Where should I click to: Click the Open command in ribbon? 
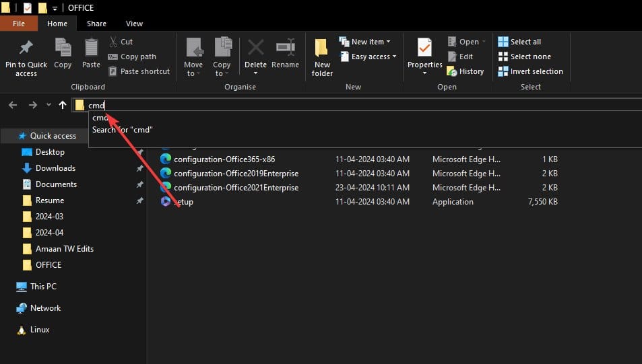point(467,42)
